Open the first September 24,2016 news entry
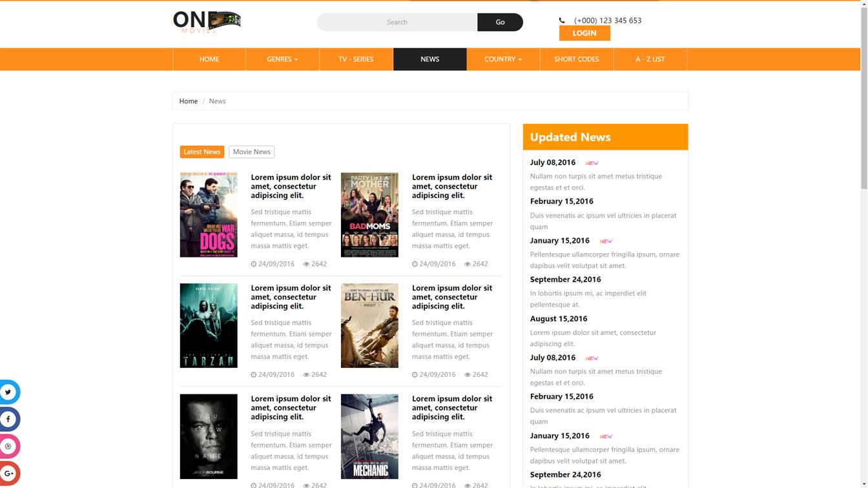This screenshot has width=868, height=488. 566,280
